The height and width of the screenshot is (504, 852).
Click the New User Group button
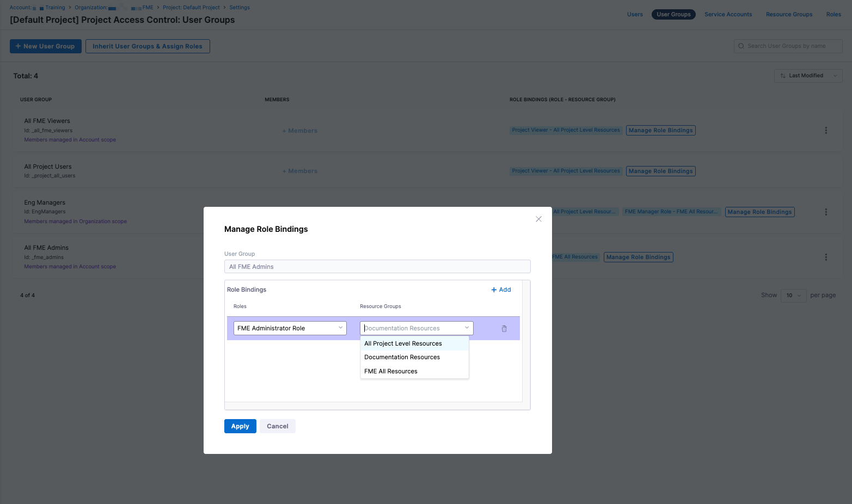pyautogui.click(x=46, y=46)
